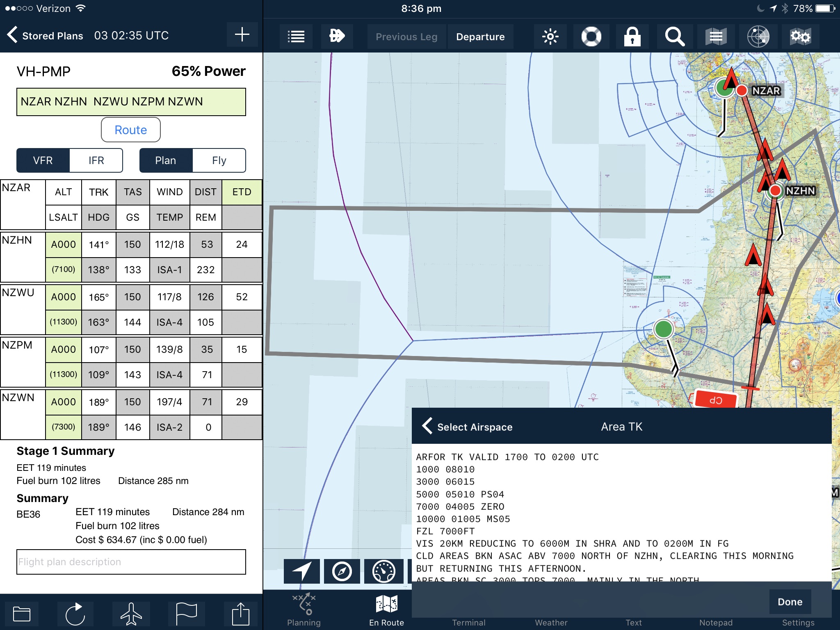Select the Departure button
The height and width of the screenshot is (630, 840).
coord(480,37)
